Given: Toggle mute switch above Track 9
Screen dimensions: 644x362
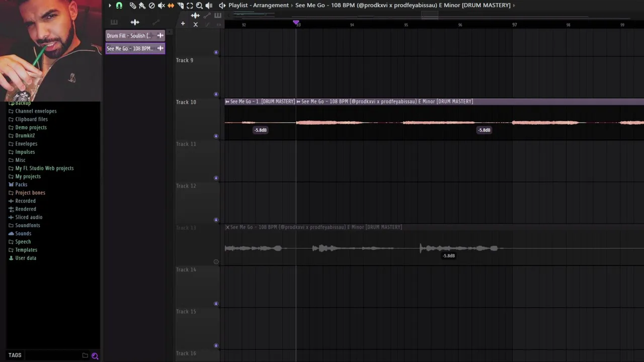Looking at the screenshot, I should (x=216, y=52).
